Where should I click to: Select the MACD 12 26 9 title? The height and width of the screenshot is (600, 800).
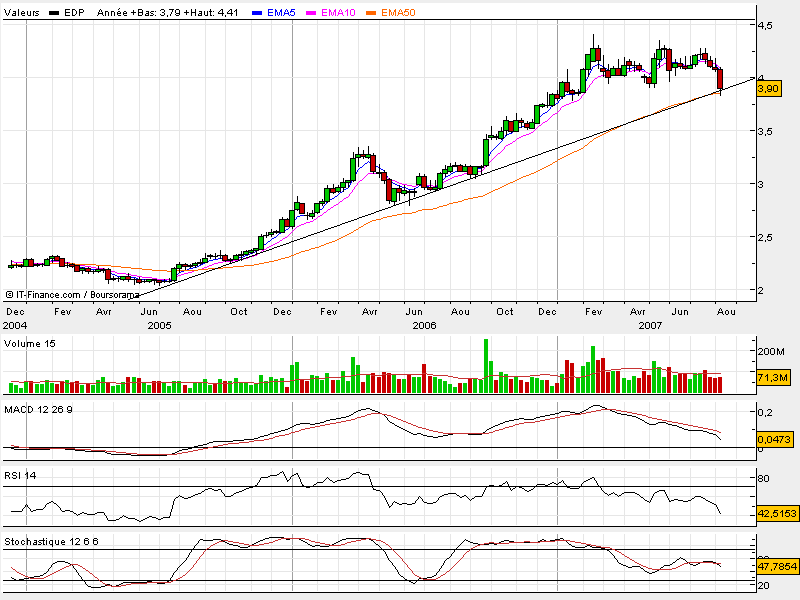(x=38, y=410)
